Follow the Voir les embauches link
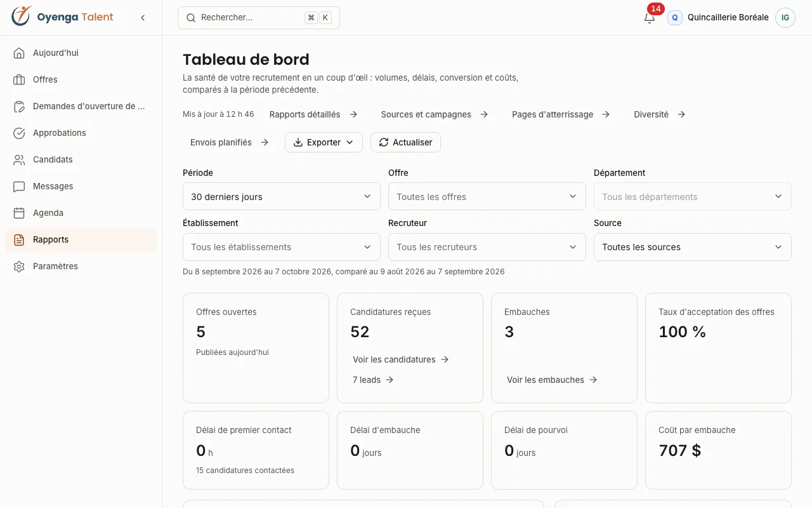The image size is (812, 508). click(x=552, y=380)
